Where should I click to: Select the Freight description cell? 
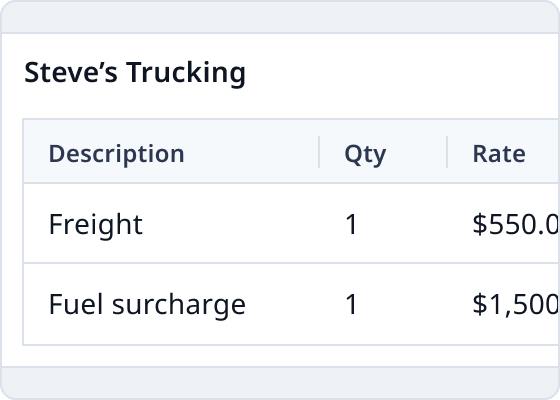96,224
